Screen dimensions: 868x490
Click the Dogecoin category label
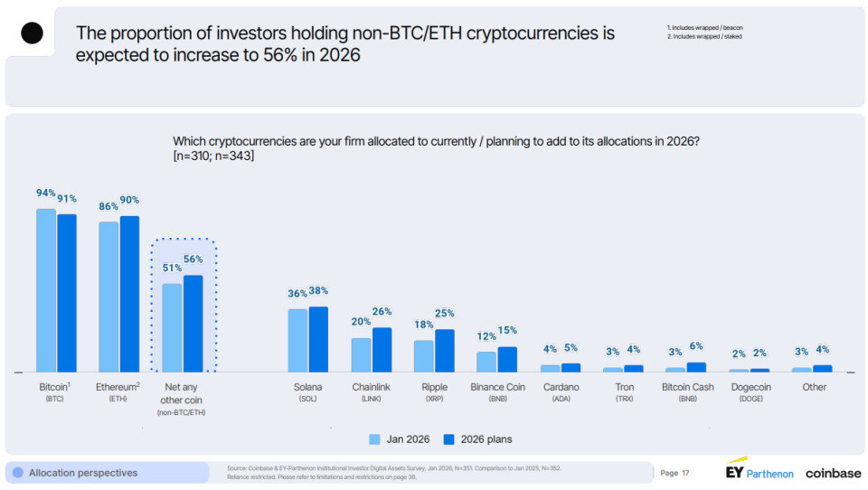point(751,387)
